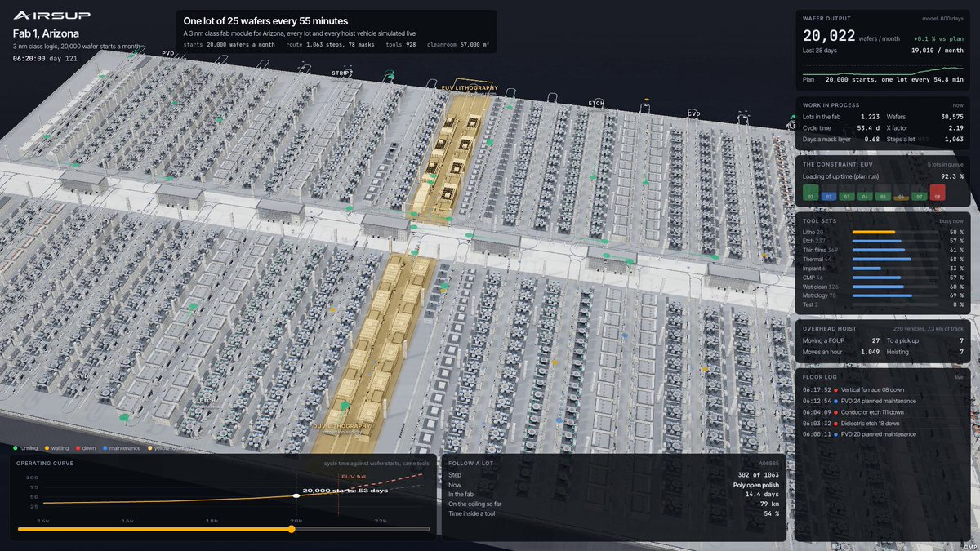
Task: Open the PVD 24 planned maintenance entry
Action: [x=883, y=402]
